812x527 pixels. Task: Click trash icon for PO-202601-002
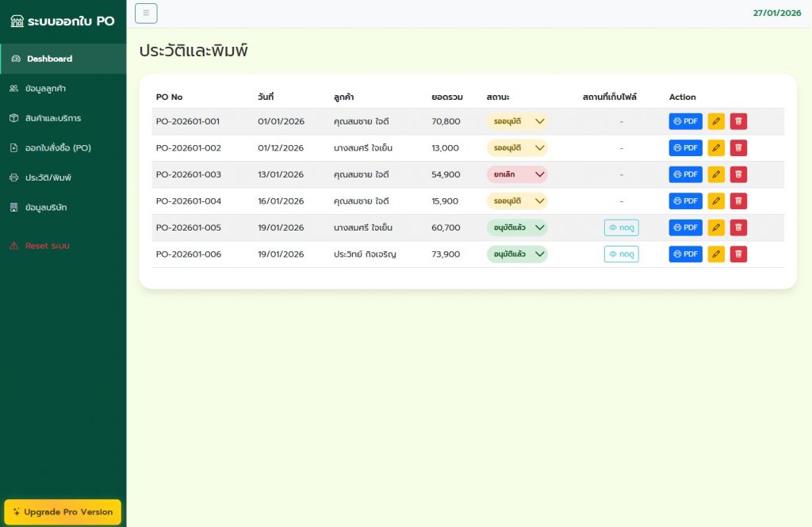[x=738, y=147]
